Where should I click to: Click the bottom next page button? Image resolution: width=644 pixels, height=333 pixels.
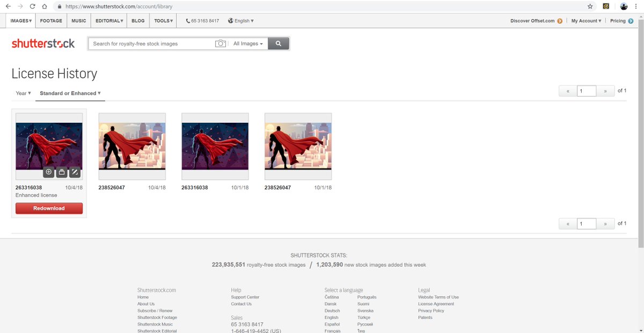point(605,224)
